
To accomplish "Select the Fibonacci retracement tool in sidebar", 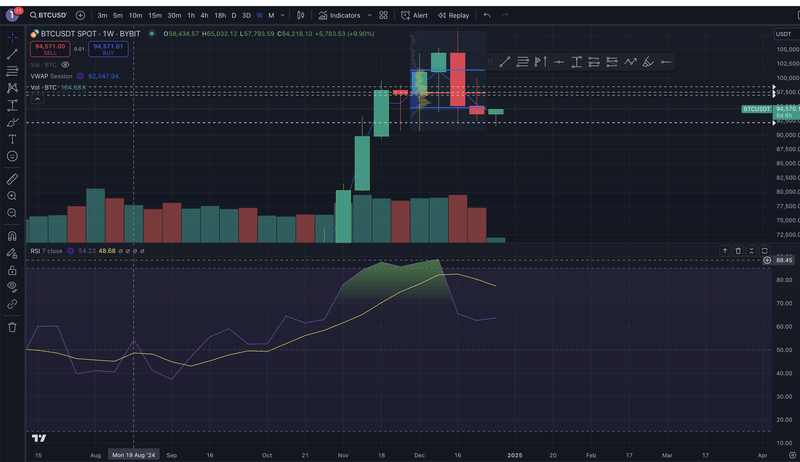I will 12,71.
